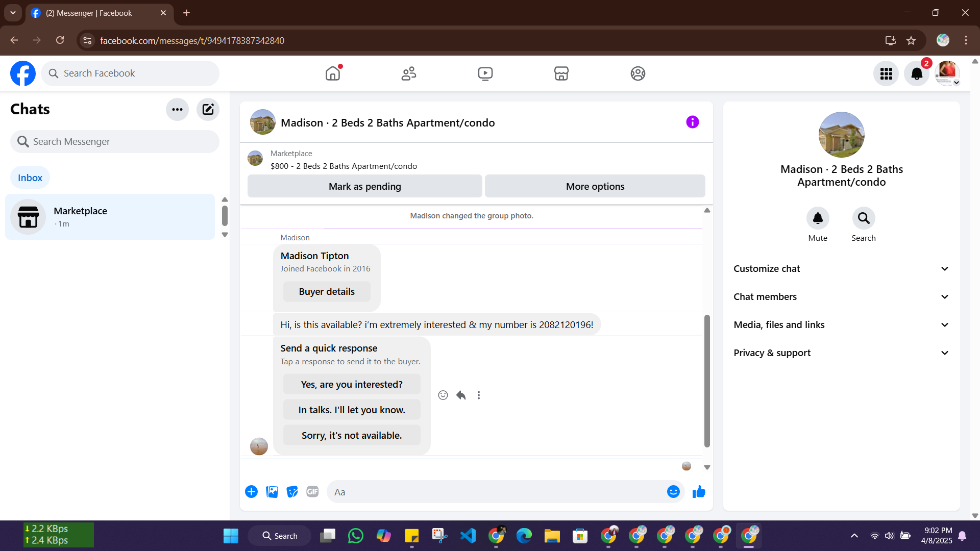Click the attach photo icon in composer

point(272,491)
